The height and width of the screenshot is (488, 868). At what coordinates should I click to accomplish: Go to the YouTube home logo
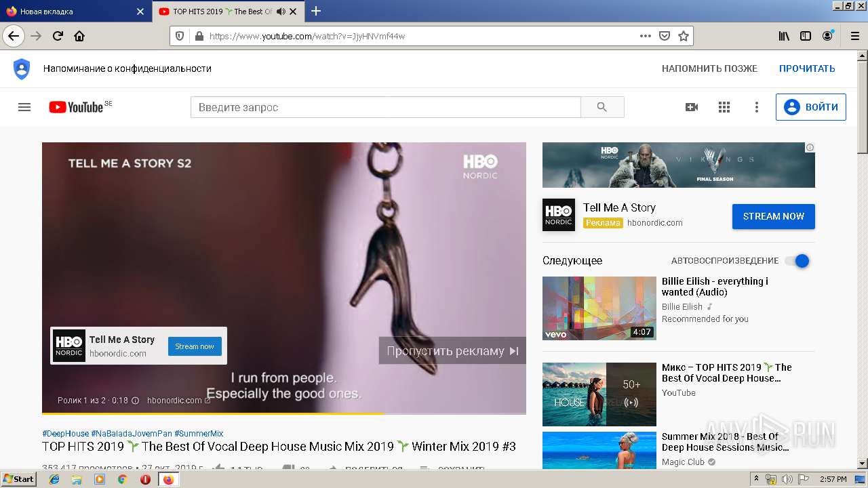[76, 107]
